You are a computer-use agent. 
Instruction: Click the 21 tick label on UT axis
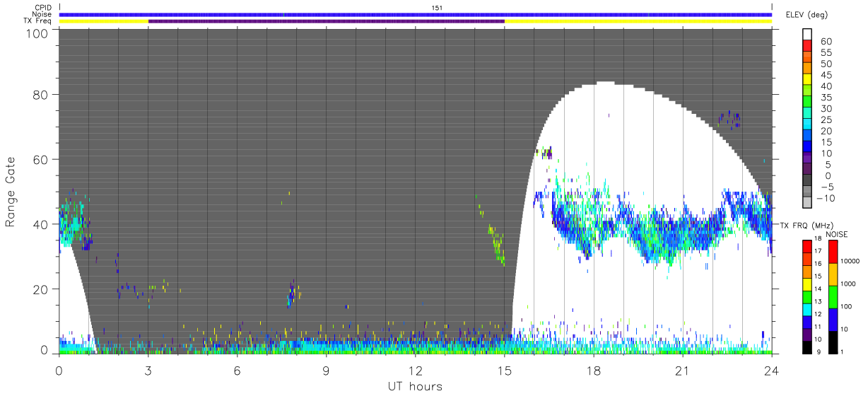pyautogui.click(x=683, y=370)
